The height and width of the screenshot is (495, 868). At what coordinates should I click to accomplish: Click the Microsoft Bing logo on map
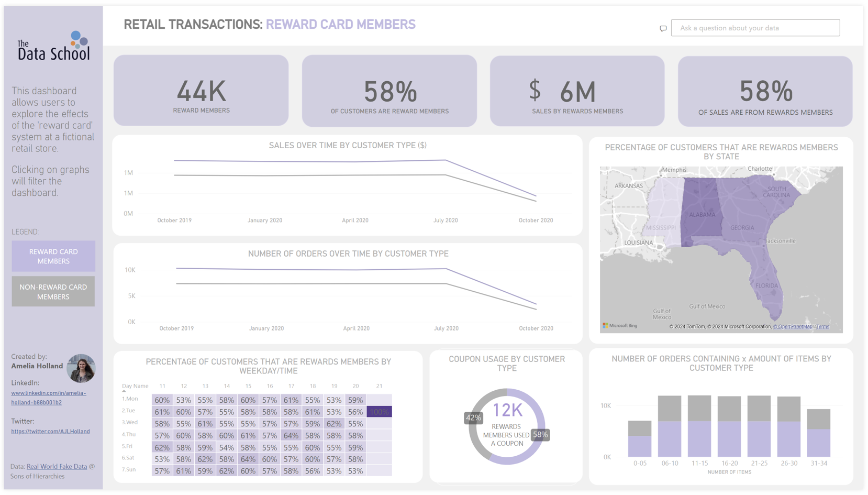coord(620,326)
